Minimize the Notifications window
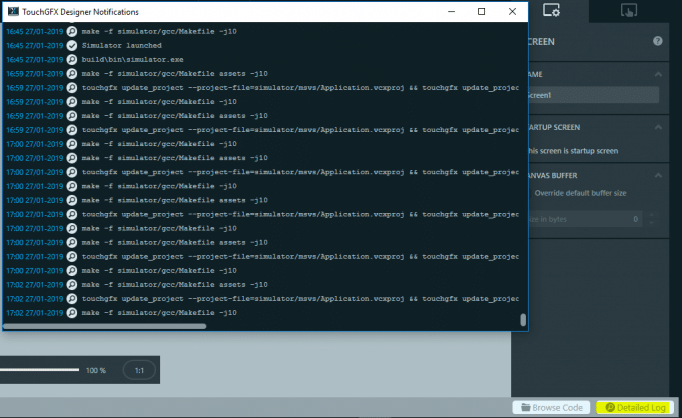682x418 pixels. pos(450,11)
